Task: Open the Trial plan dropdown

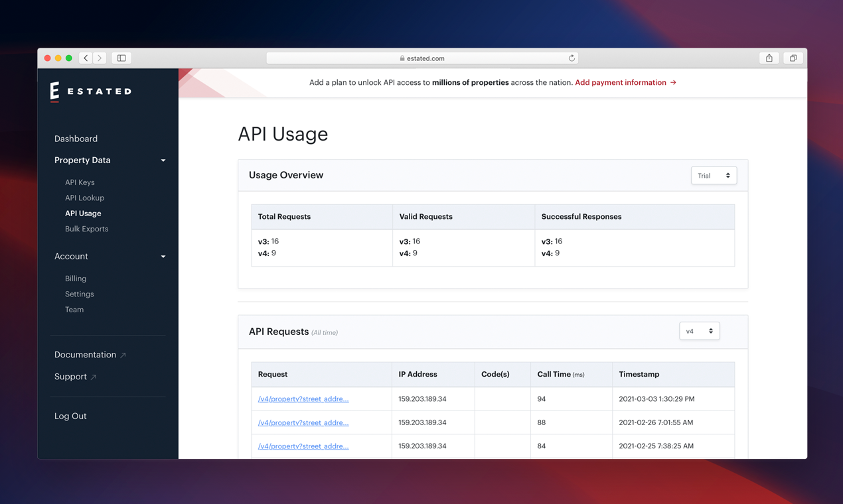Action: [714, 176]
